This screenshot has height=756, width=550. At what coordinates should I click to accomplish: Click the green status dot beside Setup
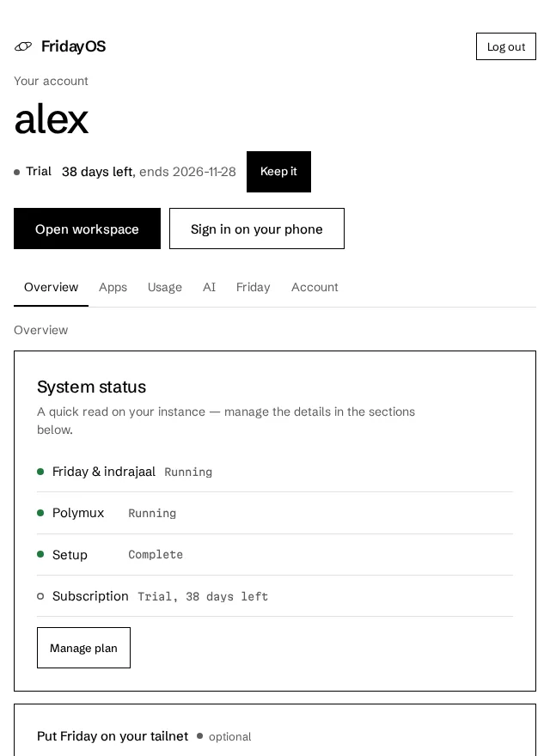tap(40, 554)
